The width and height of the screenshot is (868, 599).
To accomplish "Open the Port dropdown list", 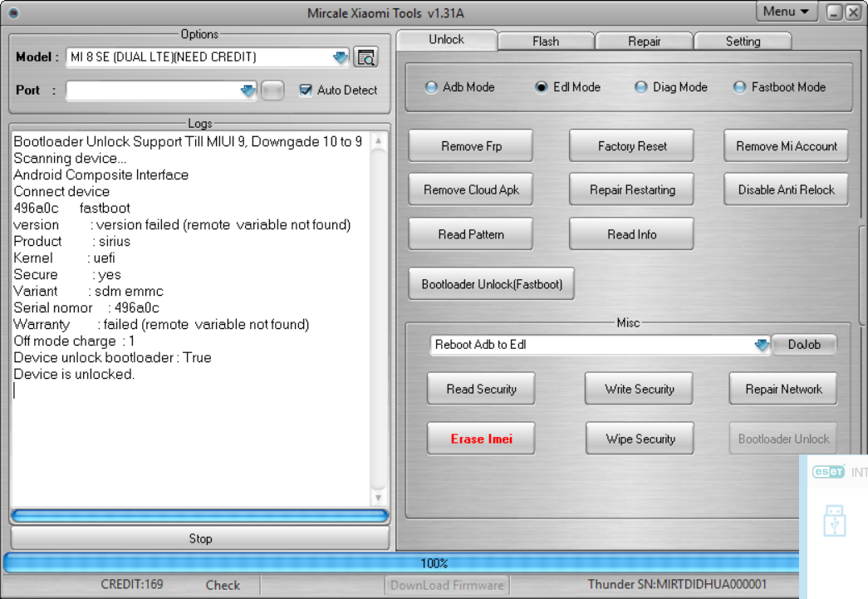I will click(248, 91).
